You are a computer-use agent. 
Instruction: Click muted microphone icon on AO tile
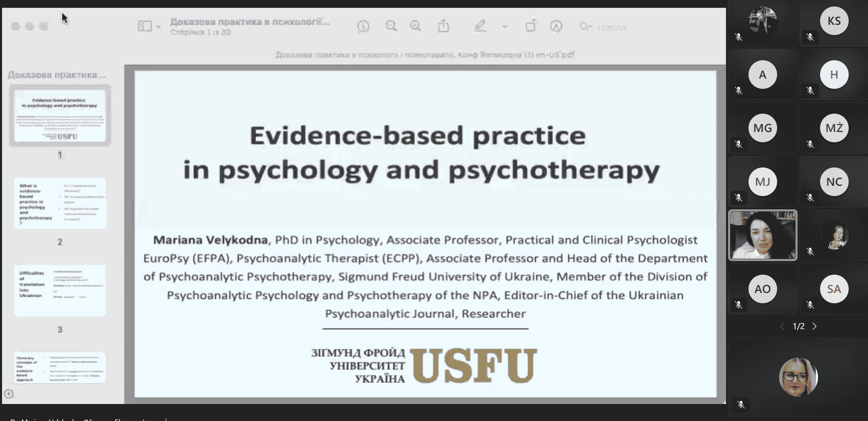pyautogui.click(x=739, y=305)
